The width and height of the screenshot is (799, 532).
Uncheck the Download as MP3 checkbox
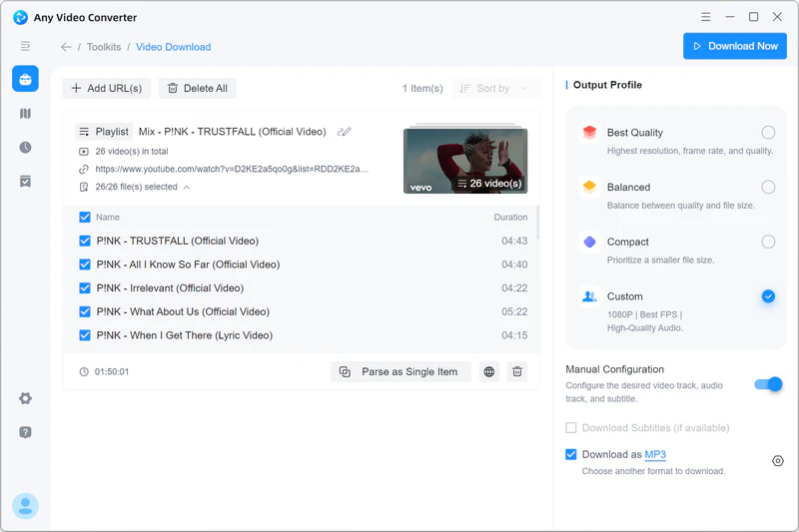click(571, 455)
